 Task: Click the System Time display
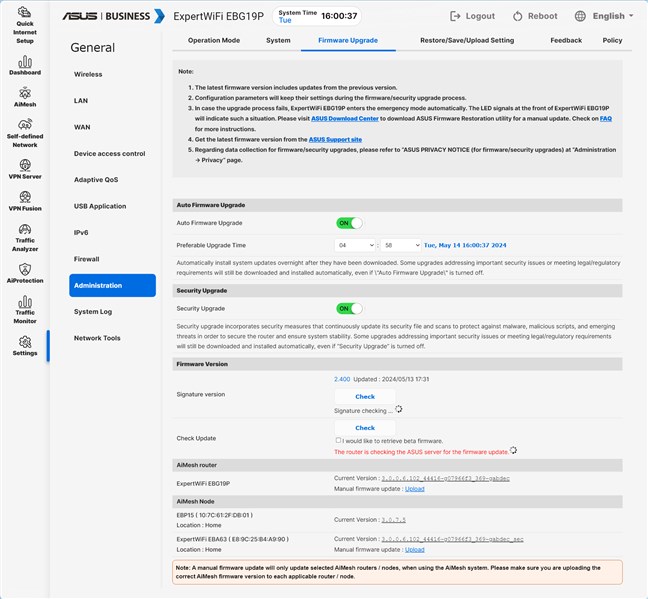coord(317,16)
